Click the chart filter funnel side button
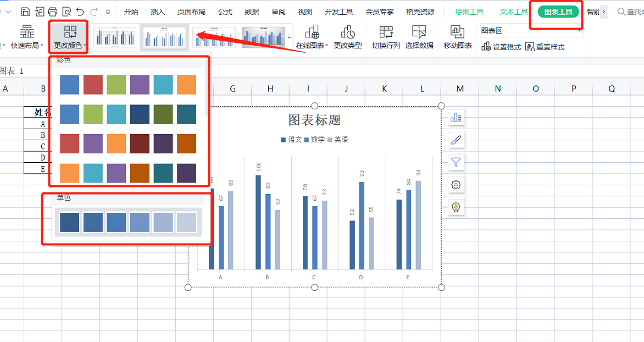 [x=456, y=162]
